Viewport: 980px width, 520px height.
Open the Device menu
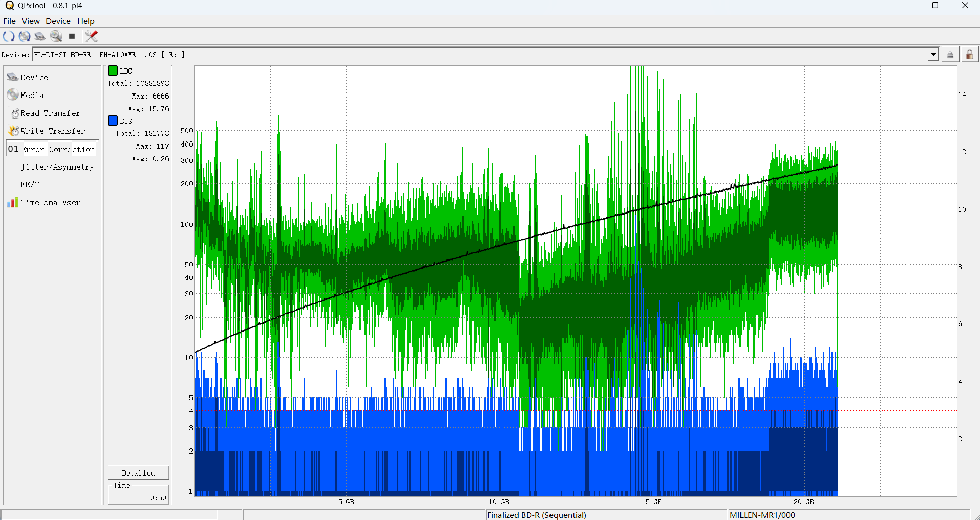click(58, 21)
